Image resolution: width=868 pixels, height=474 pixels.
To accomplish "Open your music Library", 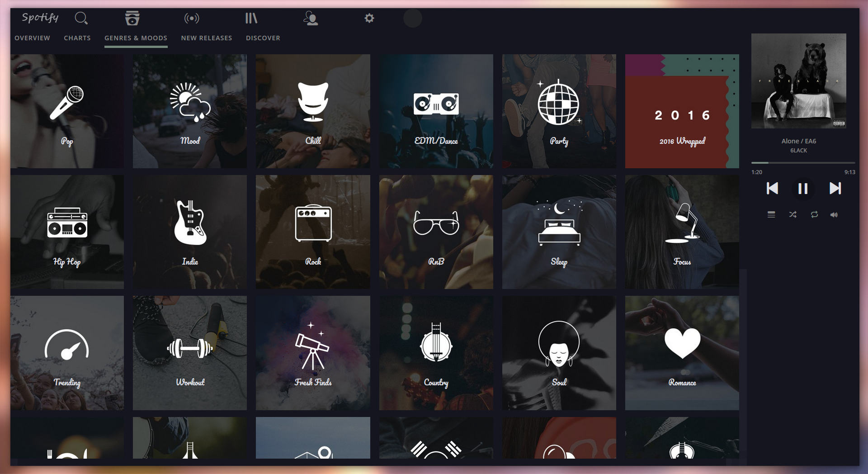I will [x=252, y=18].
